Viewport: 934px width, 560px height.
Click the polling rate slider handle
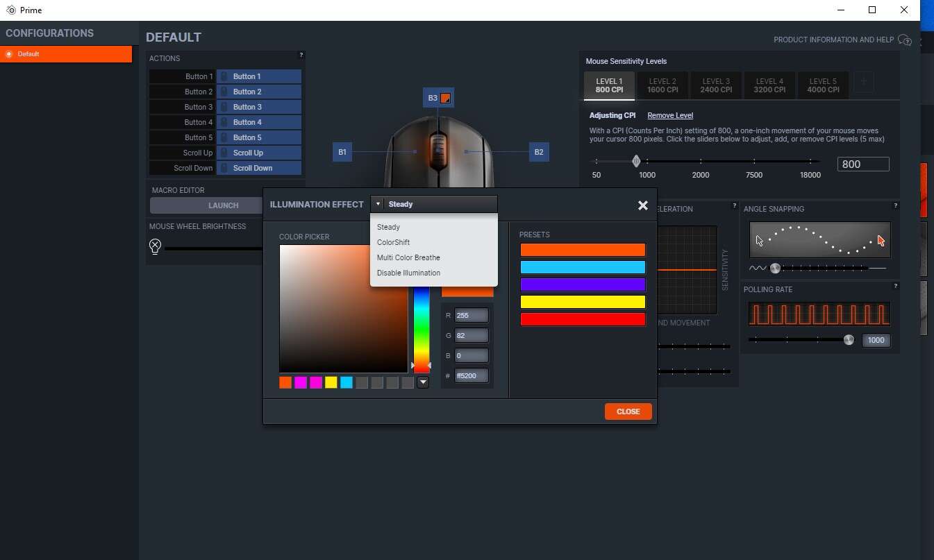[848, 340]
